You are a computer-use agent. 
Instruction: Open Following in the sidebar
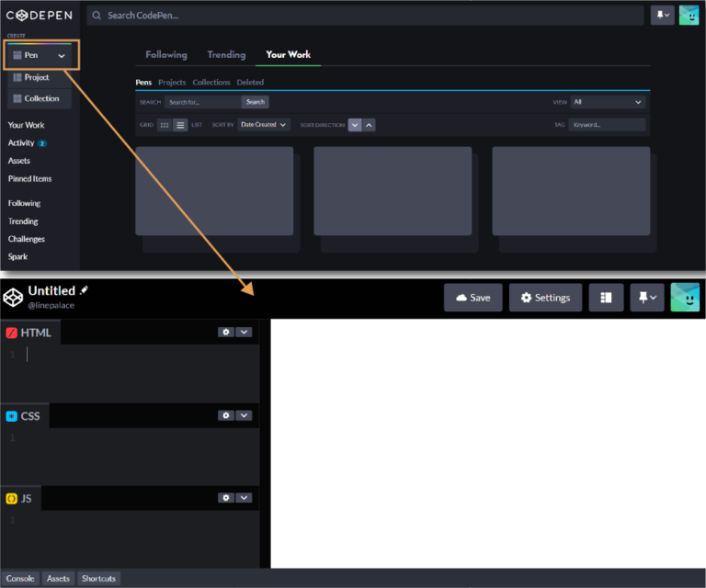pyautogui.click(x=24, y=203)
